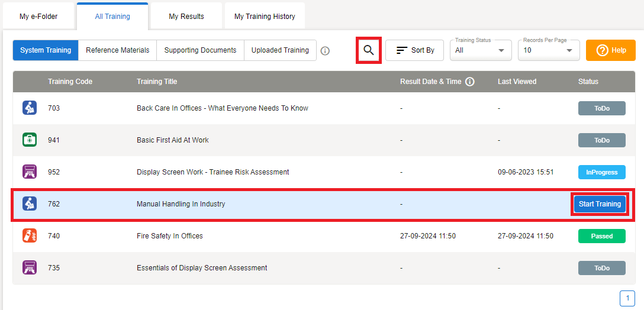This screenshot has height=310, width=644.
Task: Select the Reference Materials toggle button
Action: point(117,50)
